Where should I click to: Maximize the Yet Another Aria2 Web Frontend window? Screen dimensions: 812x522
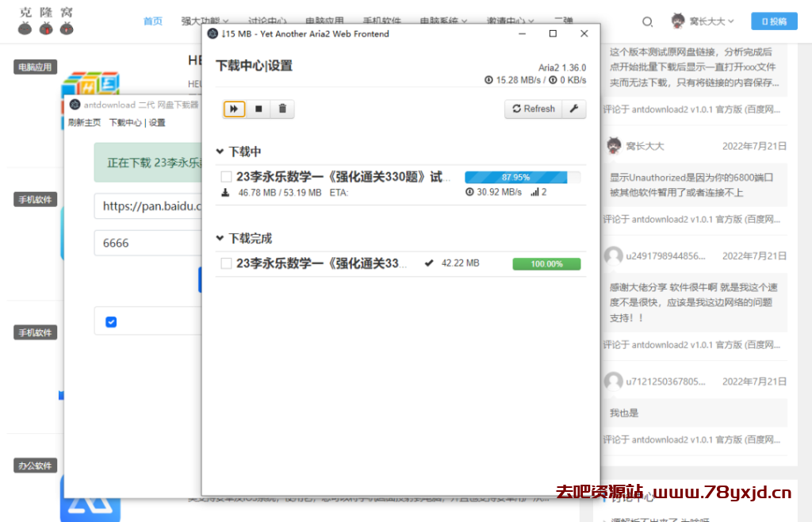pos(553,33)
